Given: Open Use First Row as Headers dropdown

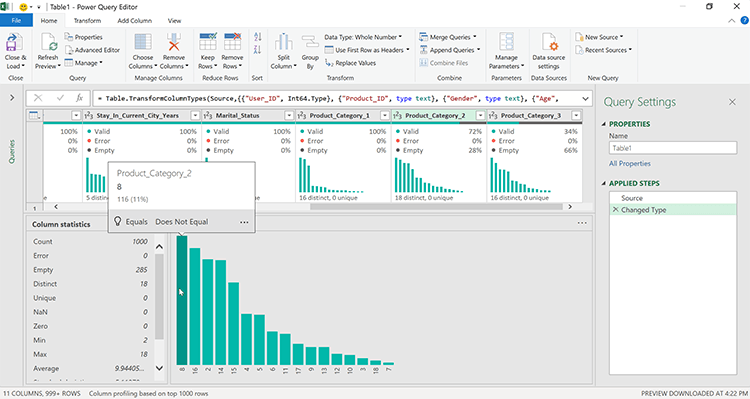Looking at the screenshot, I should coord(367,50).
